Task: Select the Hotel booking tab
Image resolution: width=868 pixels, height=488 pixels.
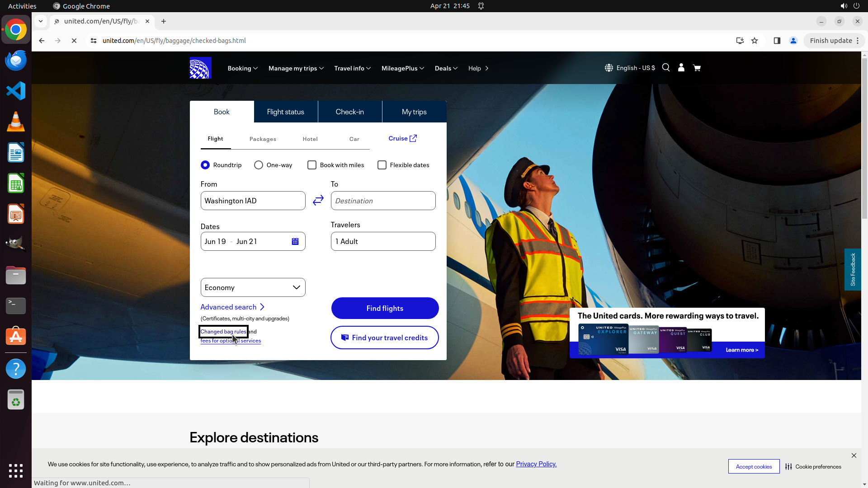Action: click(x=310, y=139)
